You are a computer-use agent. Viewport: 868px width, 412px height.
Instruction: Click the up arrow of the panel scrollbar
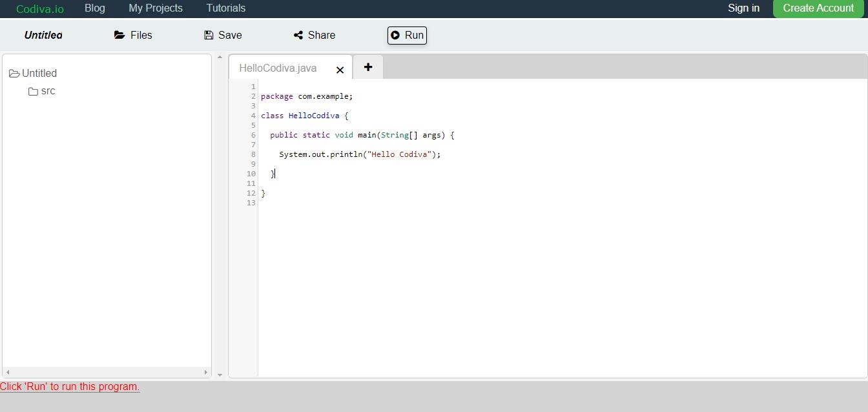pos(220,57)
